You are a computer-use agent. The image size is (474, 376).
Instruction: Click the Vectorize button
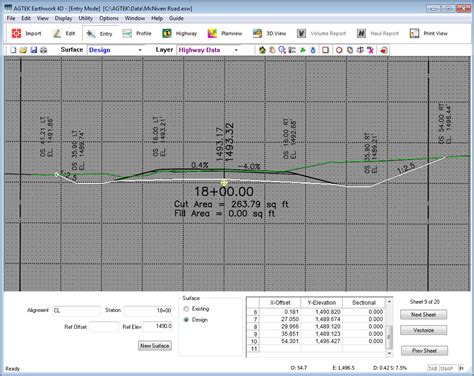(423, 330)
